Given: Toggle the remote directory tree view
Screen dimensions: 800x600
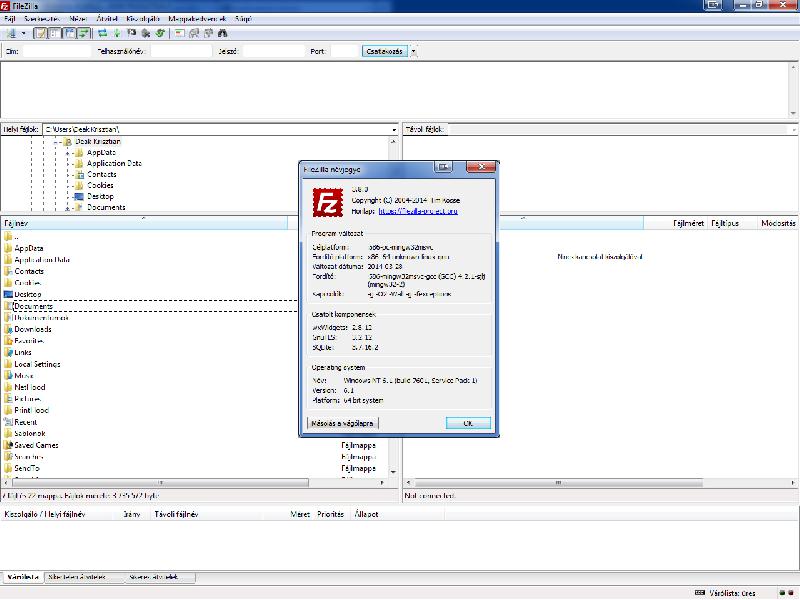Looking at the screenshot, I should [x=69, y=34].
